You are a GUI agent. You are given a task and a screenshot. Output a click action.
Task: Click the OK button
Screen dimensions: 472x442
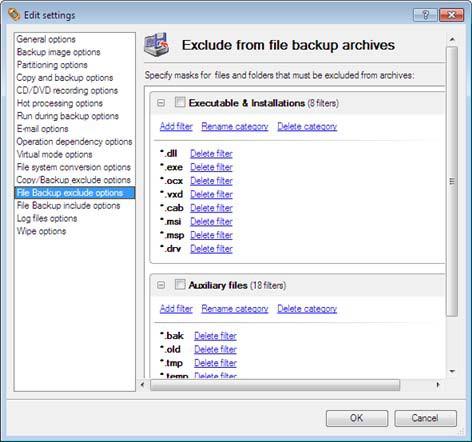pyautogui.click(x=357, y=418)
